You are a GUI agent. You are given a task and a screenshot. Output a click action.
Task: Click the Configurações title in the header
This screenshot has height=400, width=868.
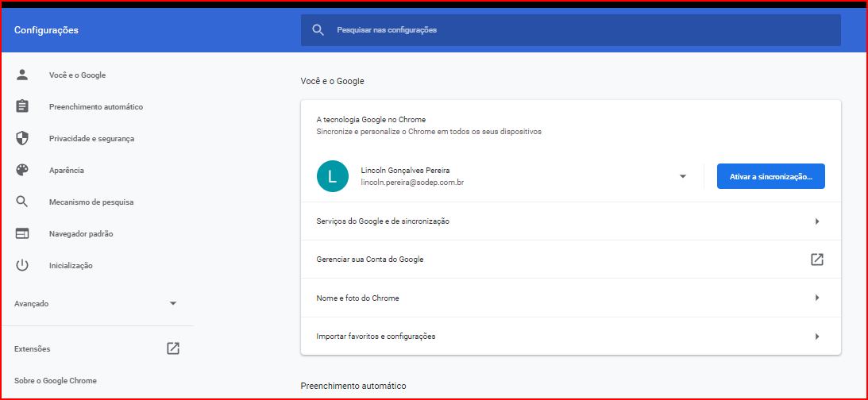(x=47, y=30)
